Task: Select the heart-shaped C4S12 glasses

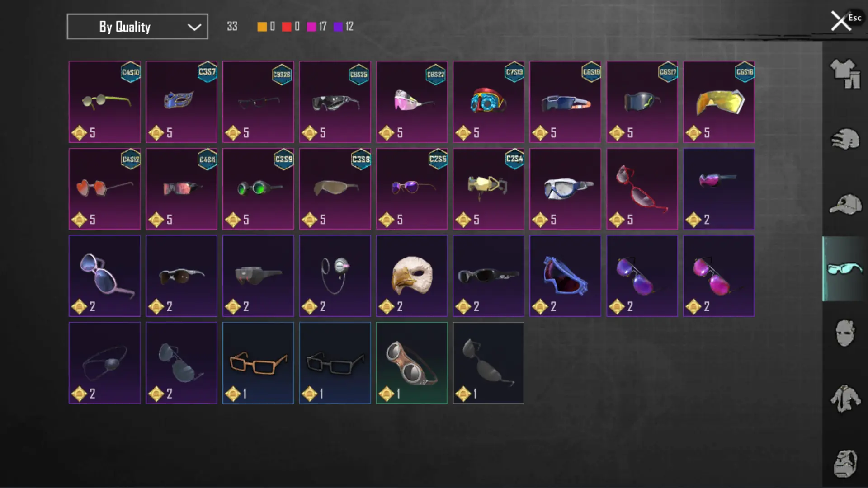Action: coord(104,189)
